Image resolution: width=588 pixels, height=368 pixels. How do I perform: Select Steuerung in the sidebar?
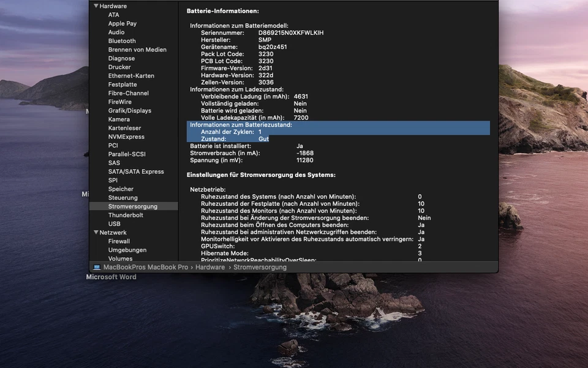click(123, 198)
